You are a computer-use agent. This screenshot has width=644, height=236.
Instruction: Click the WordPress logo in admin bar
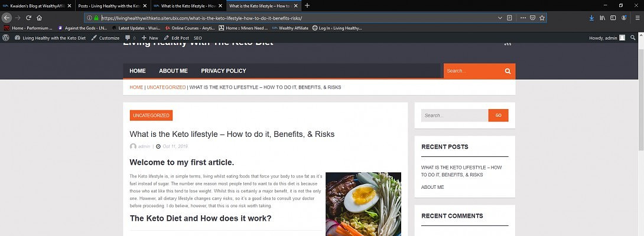(x=6, y=38)
